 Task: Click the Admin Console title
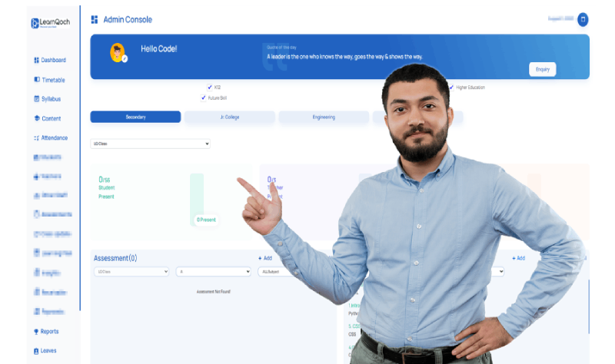click(x=128, y=20)
